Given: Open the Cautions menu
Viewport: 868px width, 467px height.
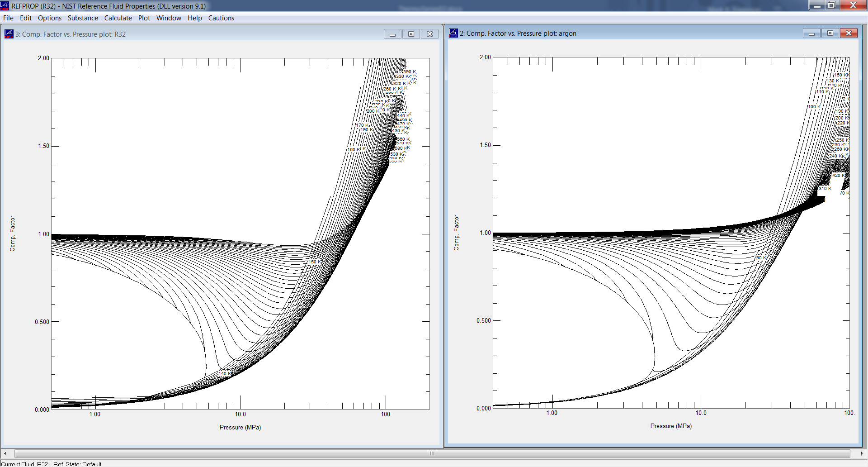Looking at the screenshot, I should click(x=221, y=18).
